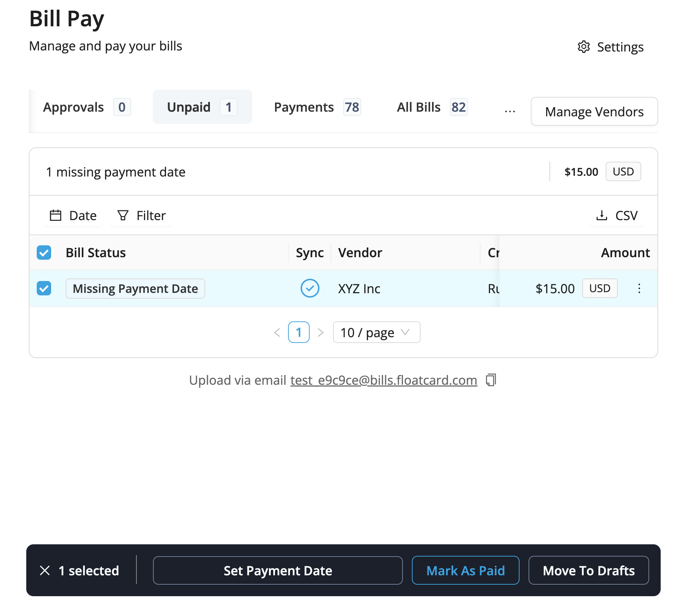The width and height of the screenshot is (687, 616).
Task: Open the three-dot menu on the XYZ Inc row
Action: (x=639, y=288)
